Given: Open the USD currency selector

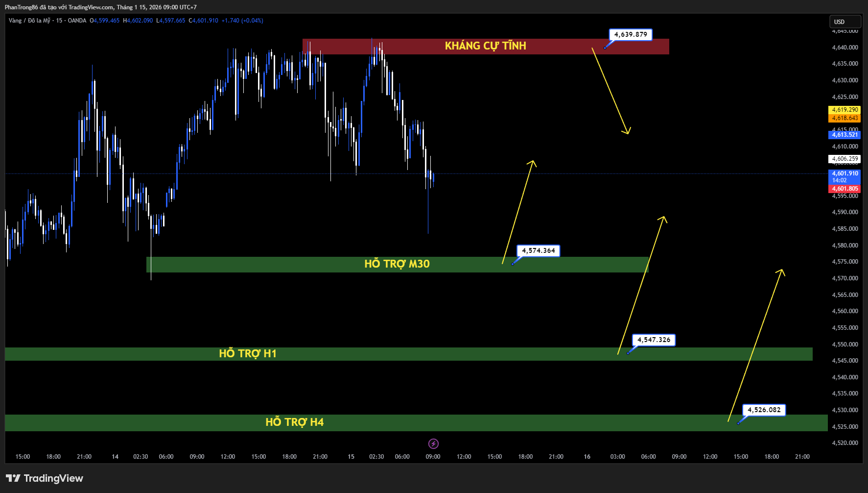Looking at the screenshot, I should tap(845, 22).
